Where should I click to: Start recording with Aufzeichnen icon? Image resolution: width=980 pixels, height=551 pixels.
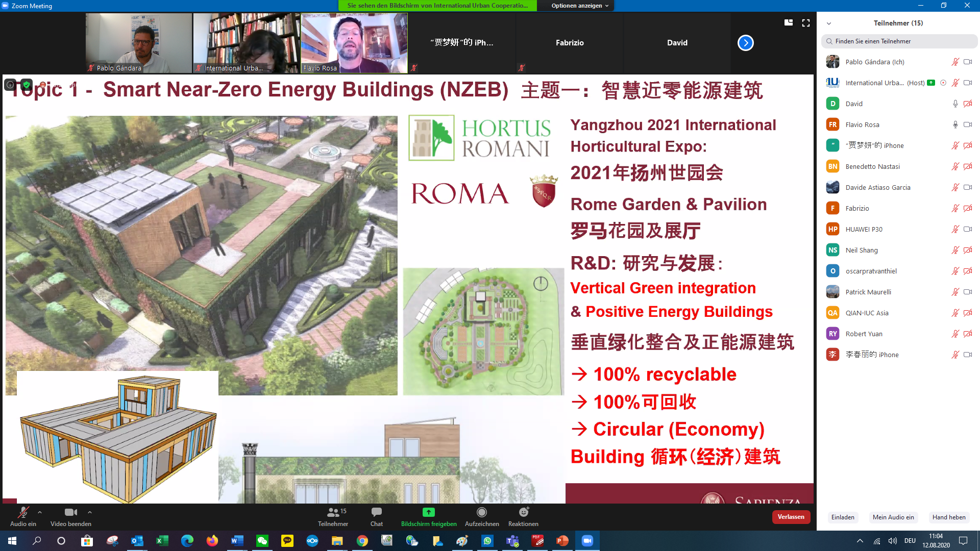pos(482,512)
